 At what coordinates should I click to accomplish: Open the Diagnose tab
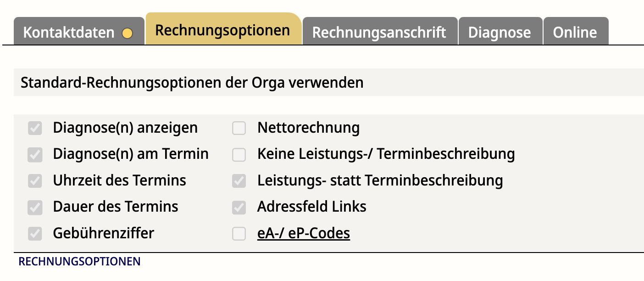point(500,32)
